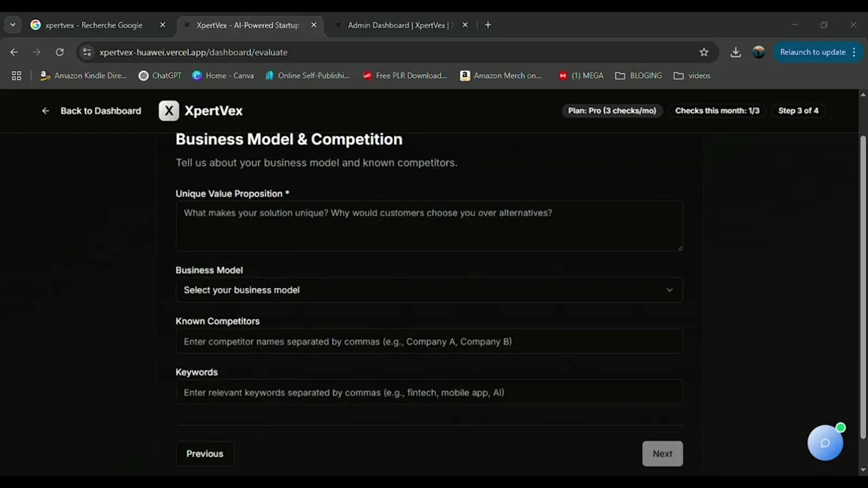Open the (1) MEGA bookmark
This screenshot has height=488, width=868.
pos(581,75)
